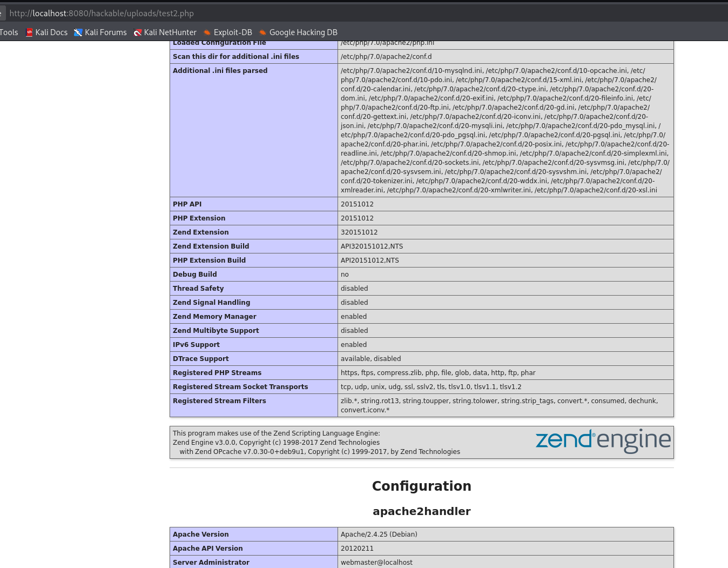Click the Additional .ini files parsed label
The width and height of the screenshot is (728, 568).
point(220,71)
